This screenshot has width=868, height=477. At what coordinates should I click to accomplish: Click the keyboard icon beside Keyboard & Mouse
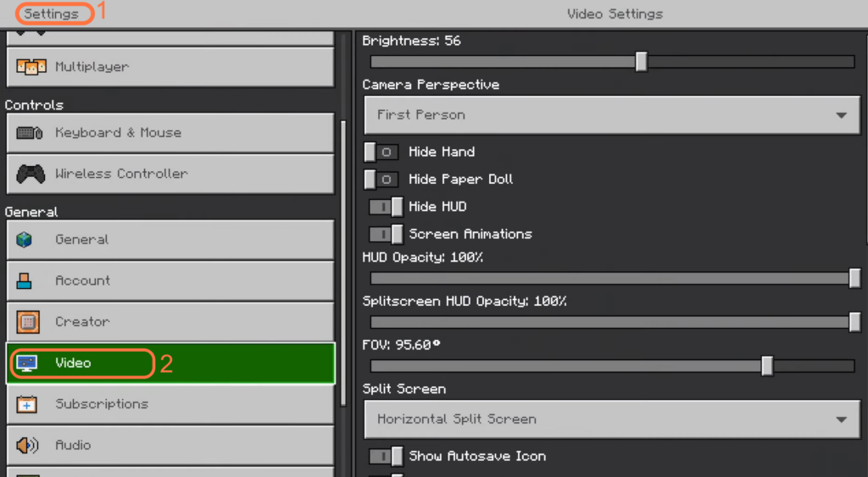point(30,133)
